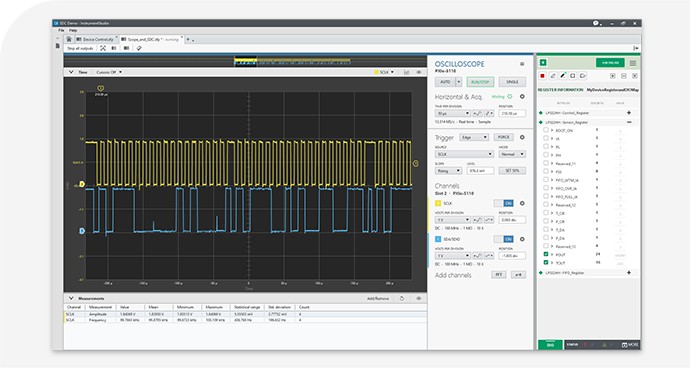690x368 pixels.
Task: Click the green square icon atop register panel
Action: [543, 63]
